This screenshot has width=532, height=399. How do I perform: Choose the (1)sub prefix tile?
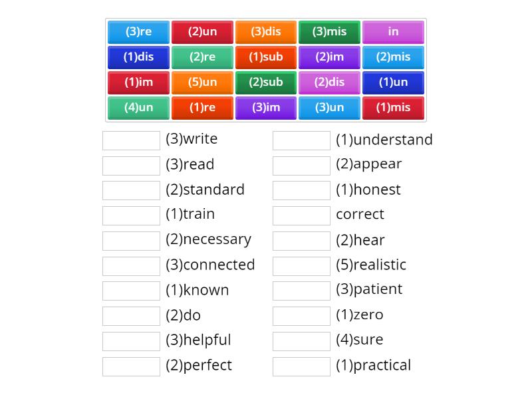click(x=266, y=57)
